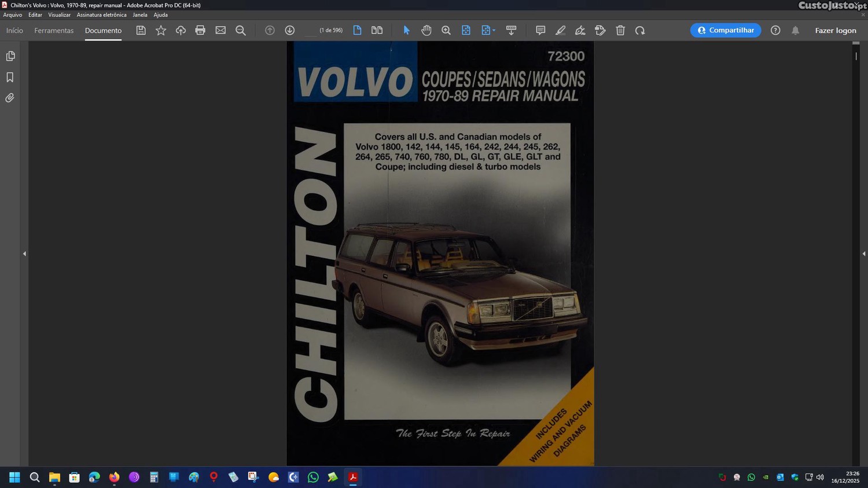The image size is (868, 488).
Task: Click the Highlight text pen icon
Action: [561, 30]
